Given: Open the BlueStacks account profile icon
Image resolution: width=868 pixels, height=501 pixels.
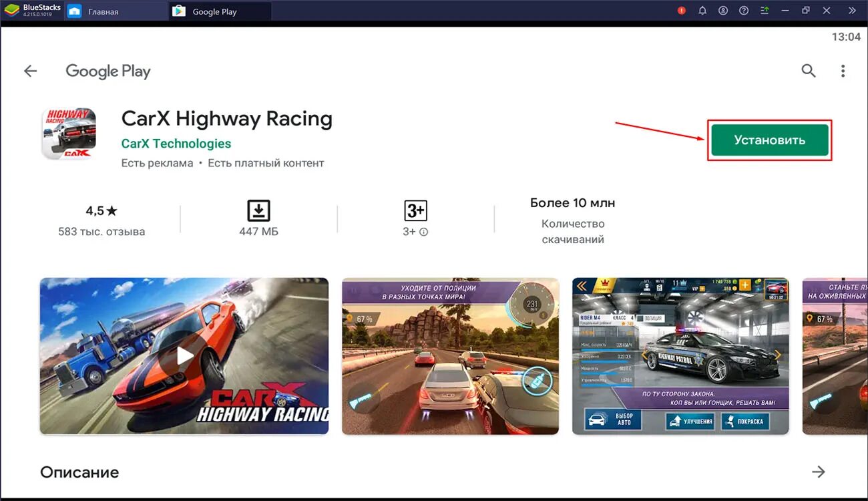Looking at the screenshot, I should (x=723, y=11).
